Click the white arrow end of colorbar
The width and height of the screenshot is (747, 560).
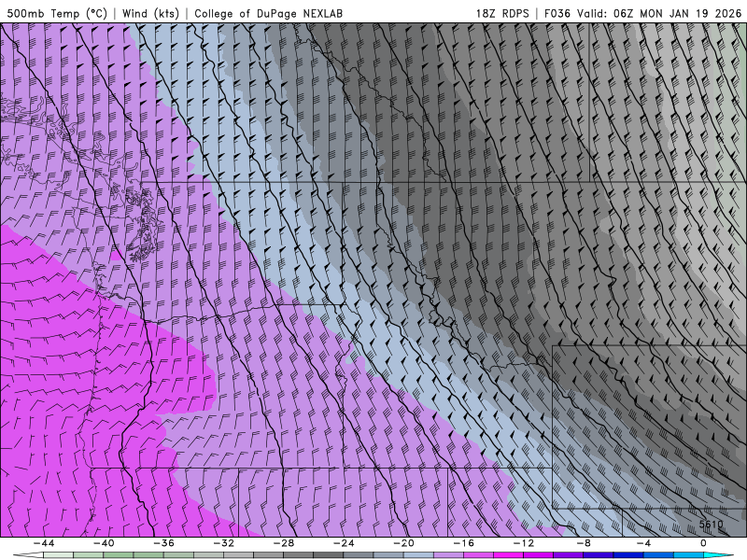tap(30, 555)
